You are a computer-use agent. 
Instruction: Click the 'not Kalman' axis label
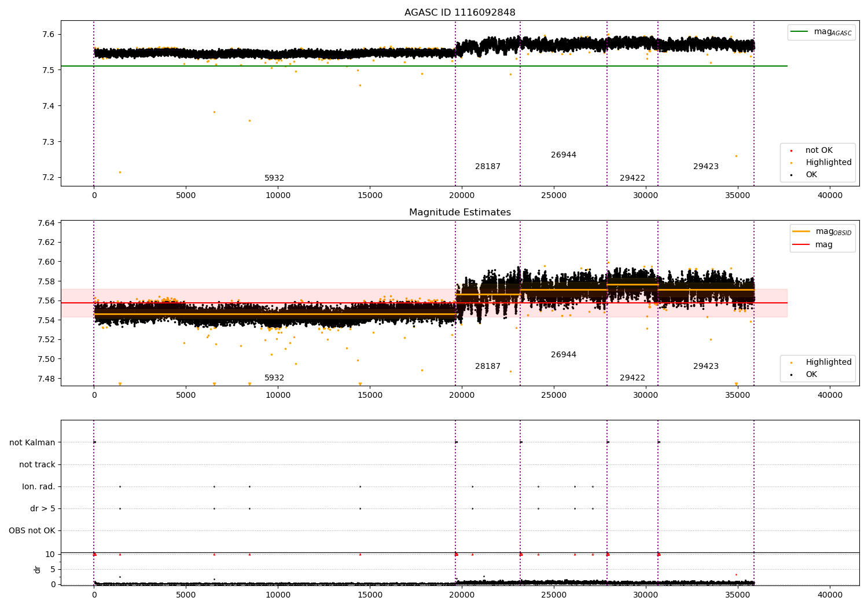point(32,442)
